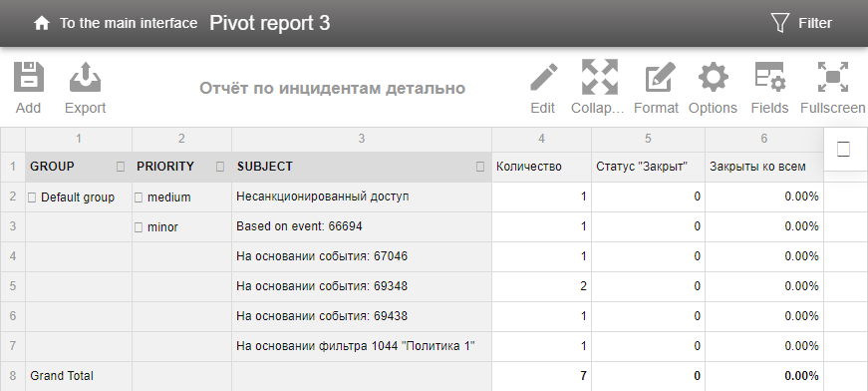Click the report title Отчёт по инцидентам детально
The image size is (868, 391).
coord(332,88)
